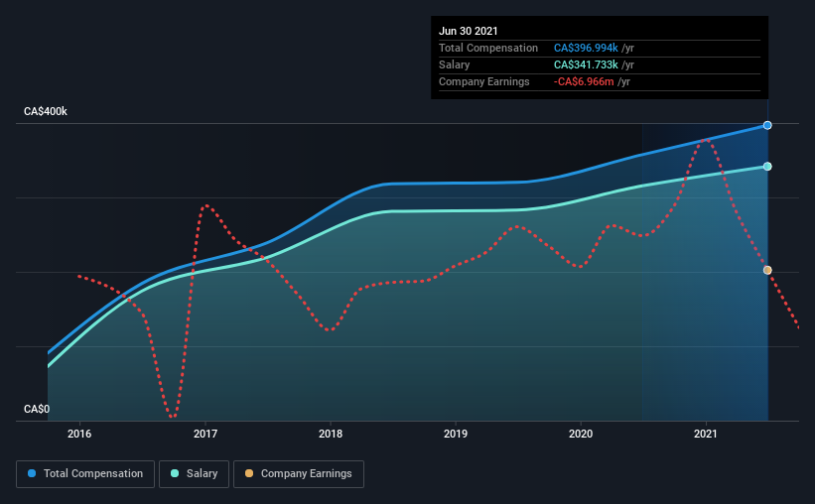This screenshot has width=815, height=504.
Task: Click the CA$0 y-axis label
Action: click(x=37, y=409)
